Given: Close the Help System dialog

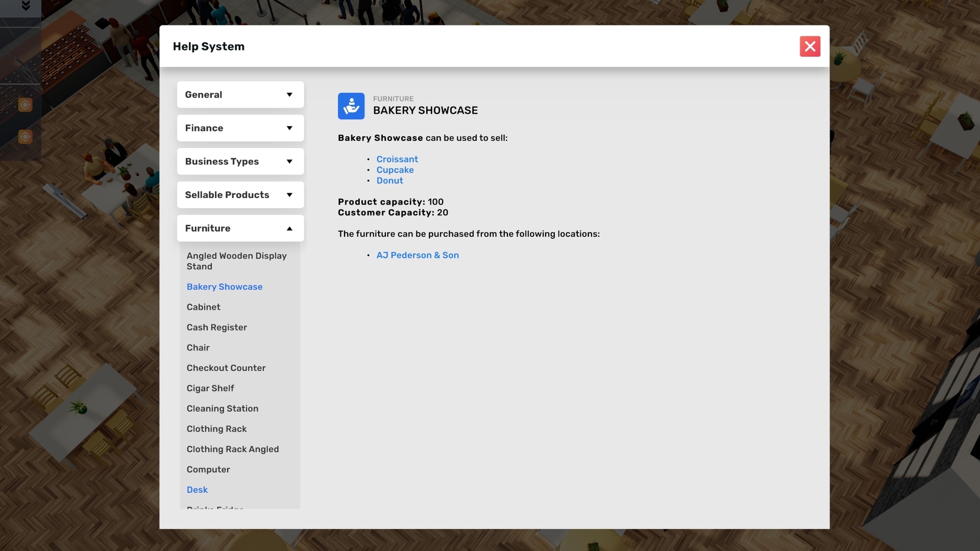Looking at the screenshot, I should coord(810,46).
